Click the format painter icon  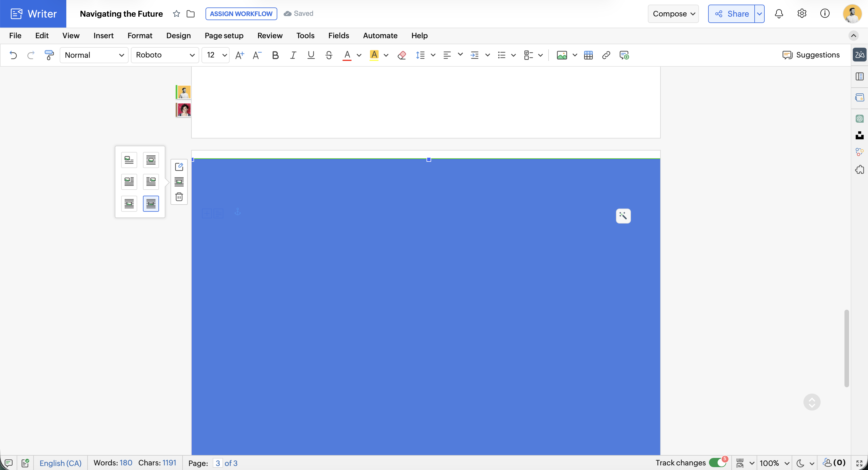point(49,55)
